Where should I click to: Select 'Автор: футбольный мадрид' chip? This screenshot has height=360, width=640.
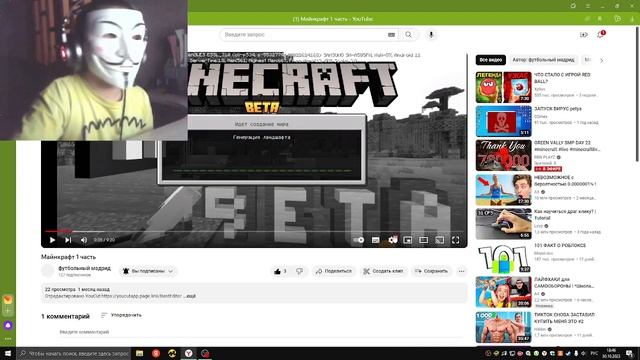tap(543, 60)
